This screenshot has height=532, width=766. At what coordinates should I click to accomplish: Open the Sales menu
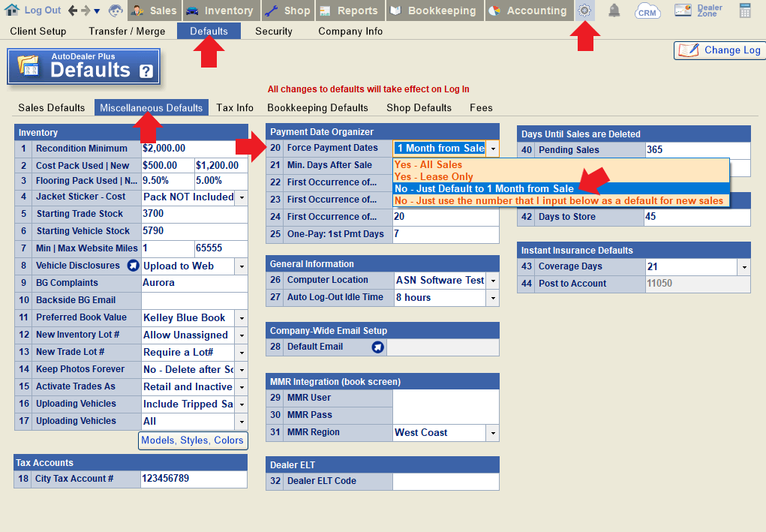[x=155, y=11]
